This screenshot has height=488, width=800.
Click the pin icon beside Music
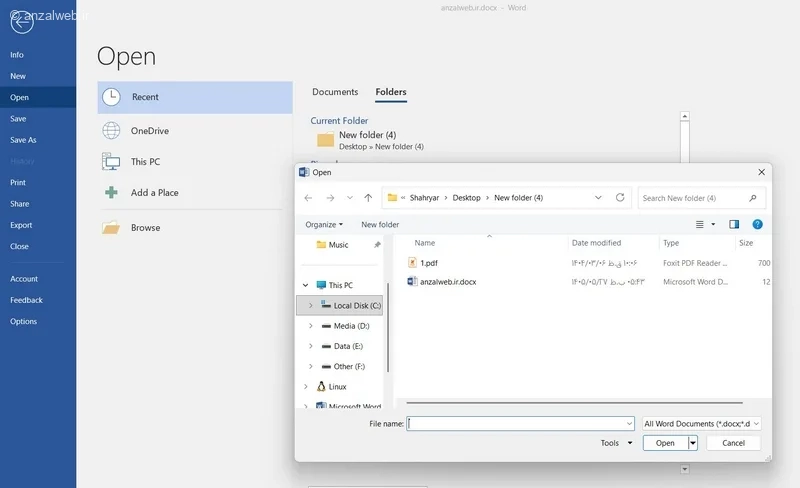point(377,245)
